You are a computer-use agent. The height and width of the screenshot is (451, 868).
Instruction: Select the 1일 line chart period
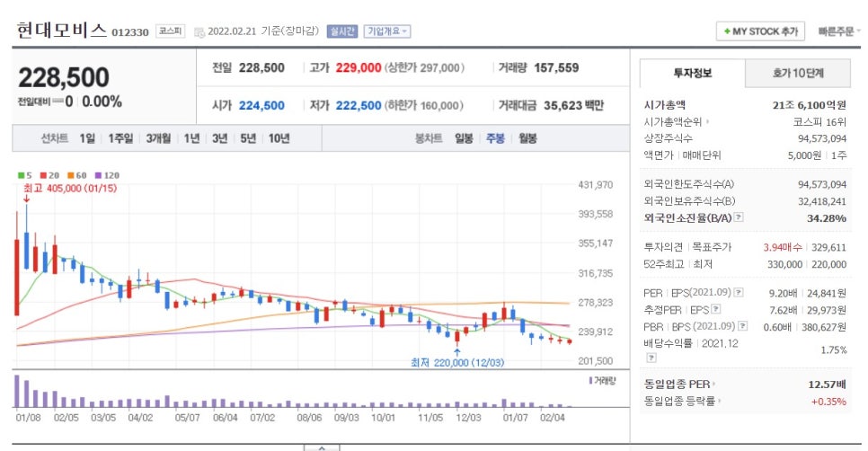click(x=87, y=138)
